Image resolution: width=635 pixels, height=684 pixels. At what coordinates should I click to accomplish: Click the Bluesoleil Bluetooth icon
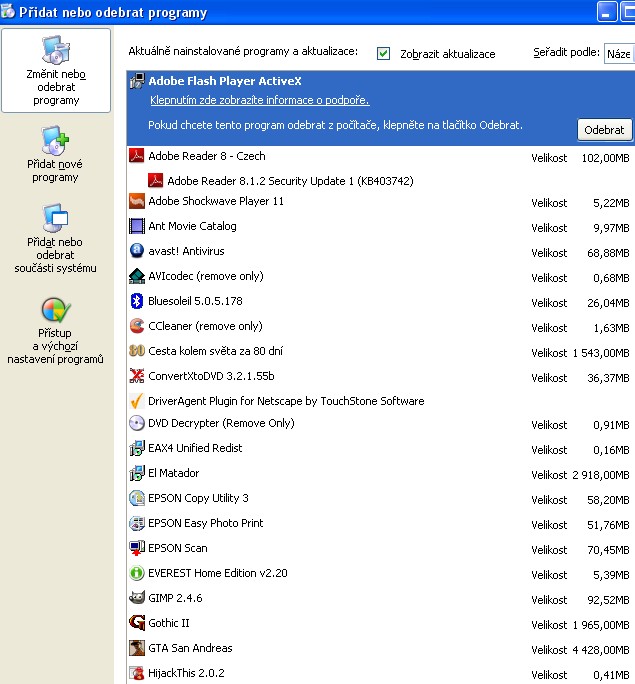pos(138,301)
